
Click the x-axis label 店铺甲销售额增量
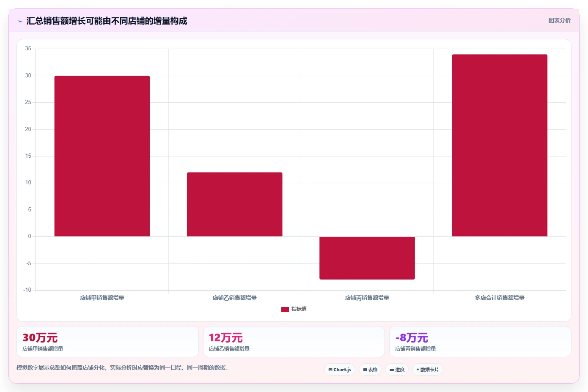coord(102,298)
